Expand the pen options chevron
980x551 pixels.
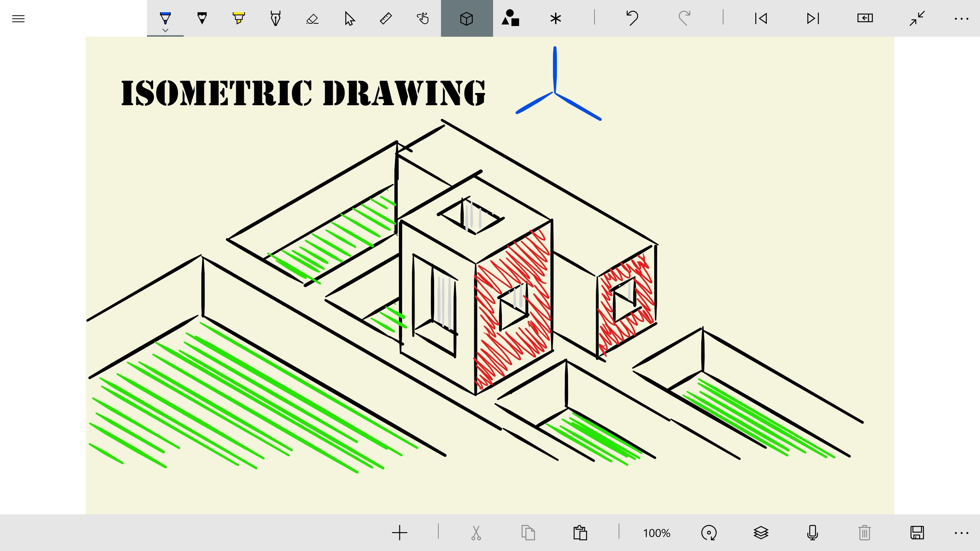(165, 30)
